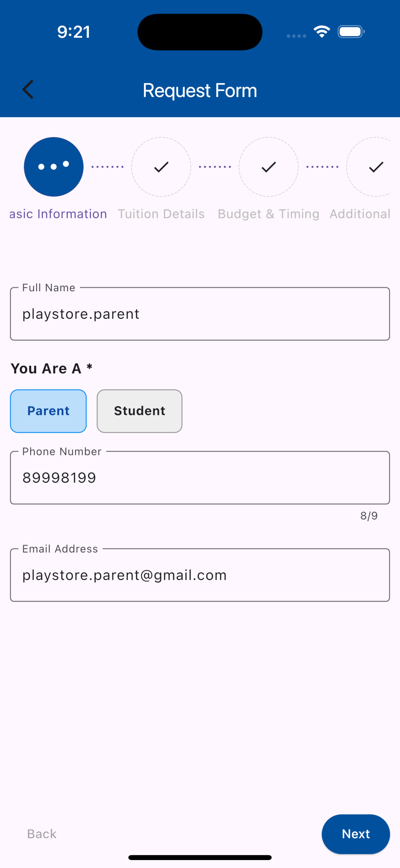The width and height of the screenshot is (400, 868).
Task: Edit the Phone Number field
Action: (x=200, y=478)
